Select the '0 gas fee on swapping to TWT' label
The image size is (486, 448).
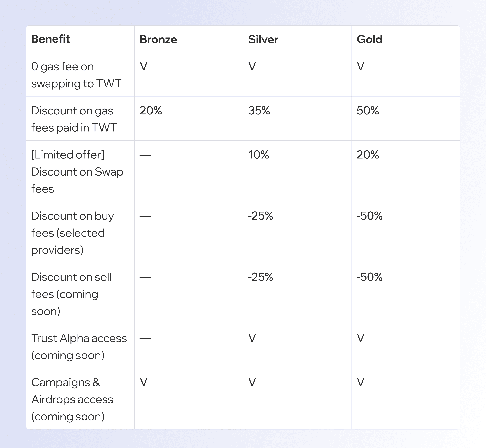76,75
